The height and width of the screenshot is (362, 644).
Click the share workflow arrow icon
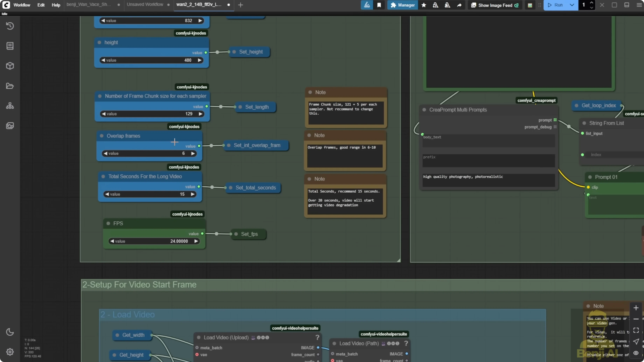click(x=460, y=5)
